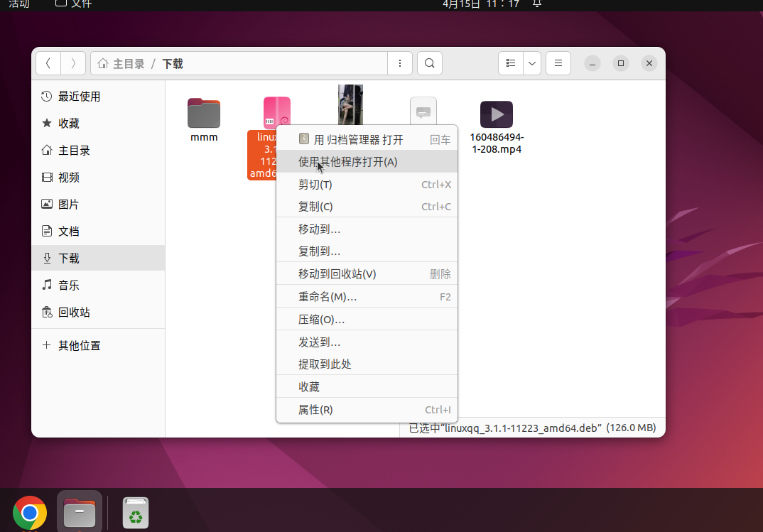Image resolution: width=763 pixels, height=532 pixels.
Task: Open the clock calendar dropdown
Action: click(481, 5)
